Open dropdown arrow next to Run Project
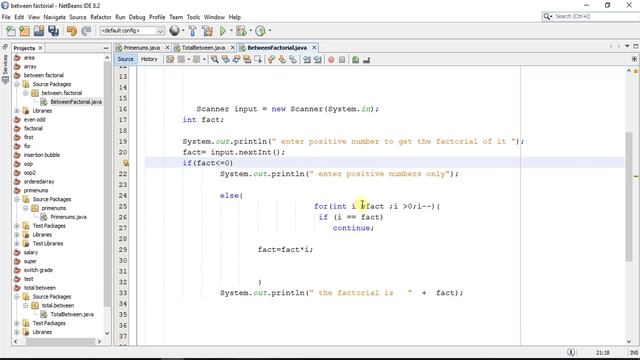 (x=231, y=31)
